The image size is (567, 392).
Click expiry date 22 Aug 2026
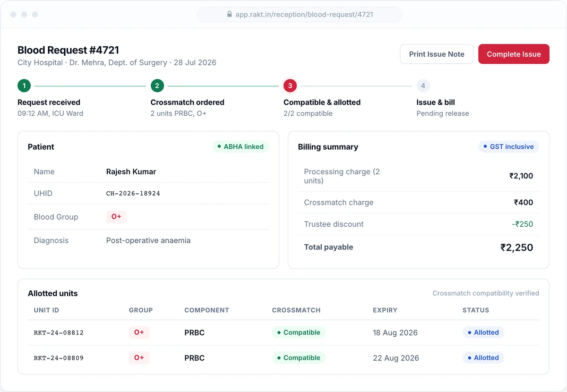point(396,358)
